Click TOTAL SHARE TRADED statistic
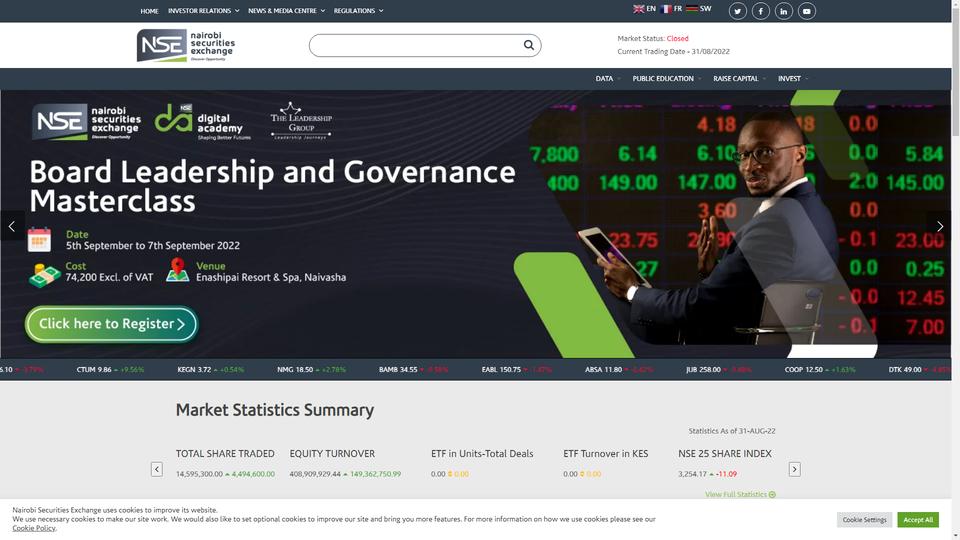This screenshot has width=960, height=540. click(x=225, y=463)
